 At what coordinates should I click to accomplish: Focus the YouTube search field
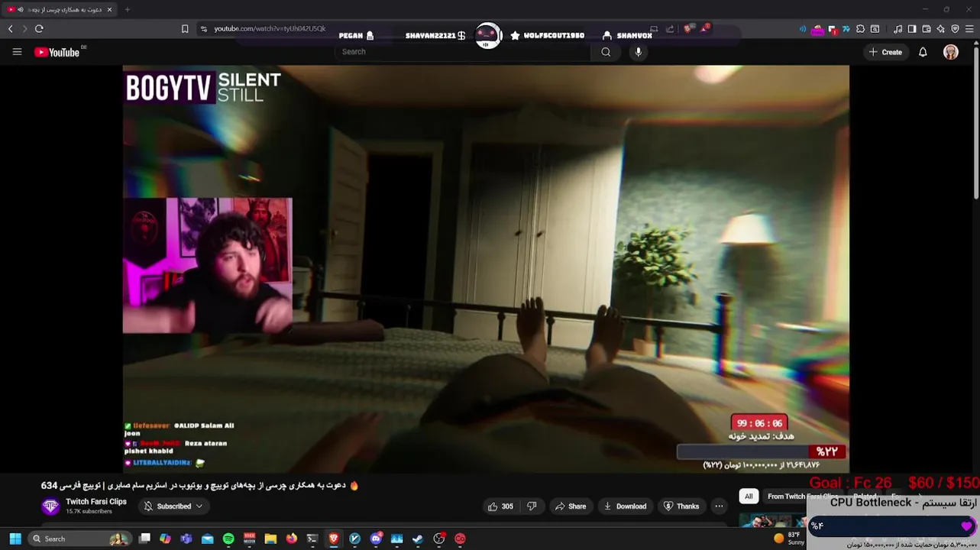coord(462,52)
